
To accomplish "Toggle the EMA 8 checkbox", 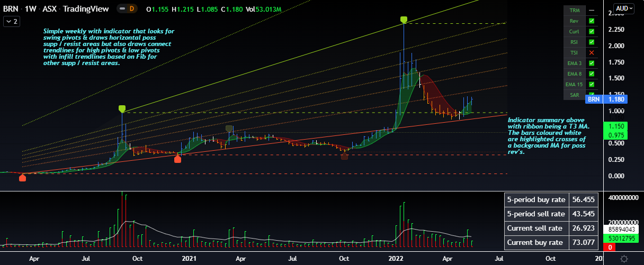I will (x=592, y=74).
